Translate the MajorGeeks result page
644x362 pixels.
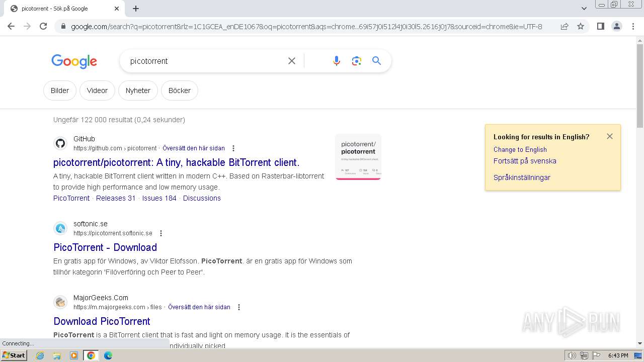coord(199,307)
